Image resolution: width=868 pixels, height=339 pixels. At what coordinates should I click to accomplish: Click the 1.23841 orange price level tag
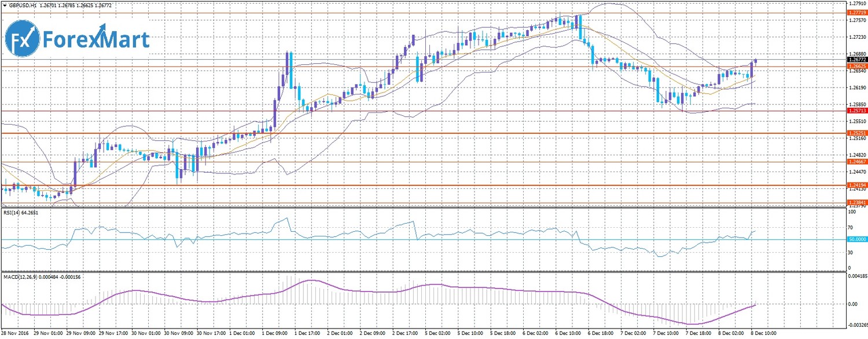click(x=856, y=202)
